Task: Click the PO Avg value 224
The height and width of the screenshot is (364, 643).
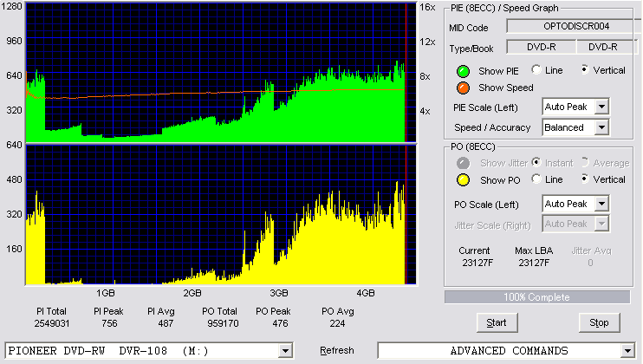Action: 337,323
